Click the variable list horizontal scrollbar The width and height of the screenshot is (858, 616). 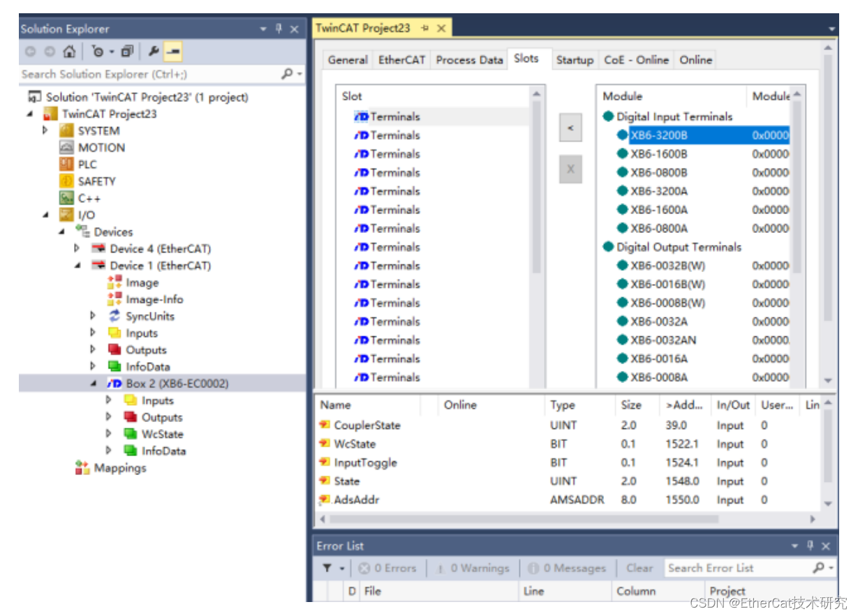pos(524,519)
